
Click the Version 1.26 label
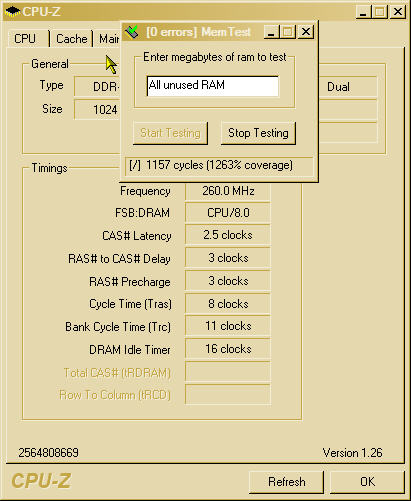pyautogui.click(x=352, y=453)
